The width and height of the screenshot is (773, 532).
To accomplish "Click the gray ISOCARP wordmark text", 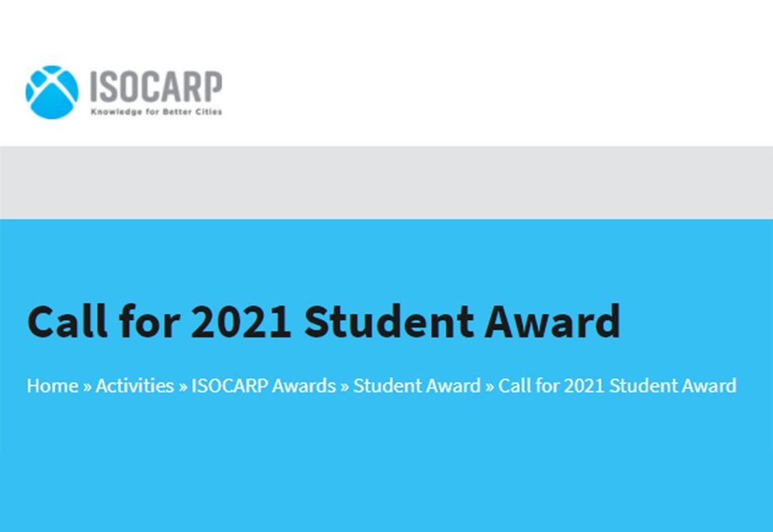I will tap(155, 86).
